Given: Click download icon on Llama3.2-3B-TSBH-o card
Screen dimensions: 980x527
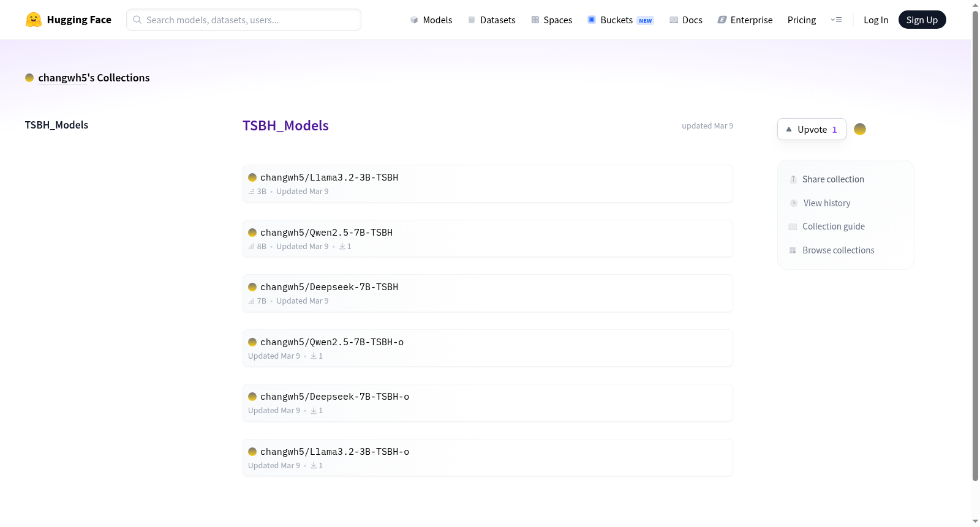Looking at the screenshot, I should [x=314, y=466].
